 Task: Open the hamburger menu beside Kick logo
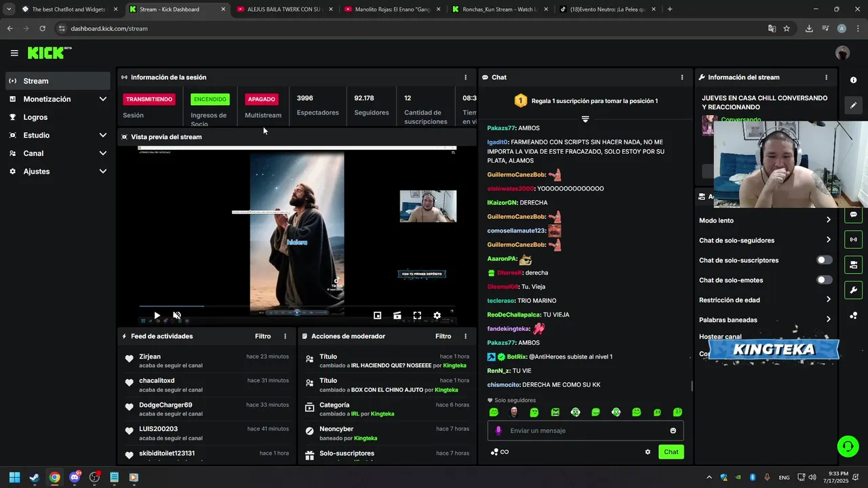coord(14,53)
